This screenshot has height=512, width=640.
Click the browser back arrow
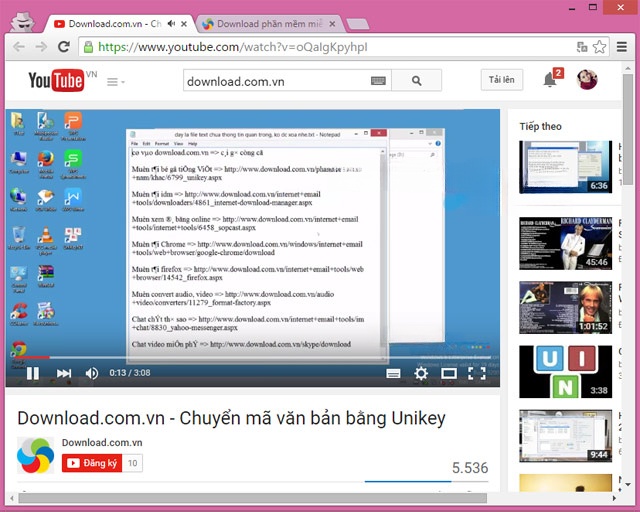19,47
